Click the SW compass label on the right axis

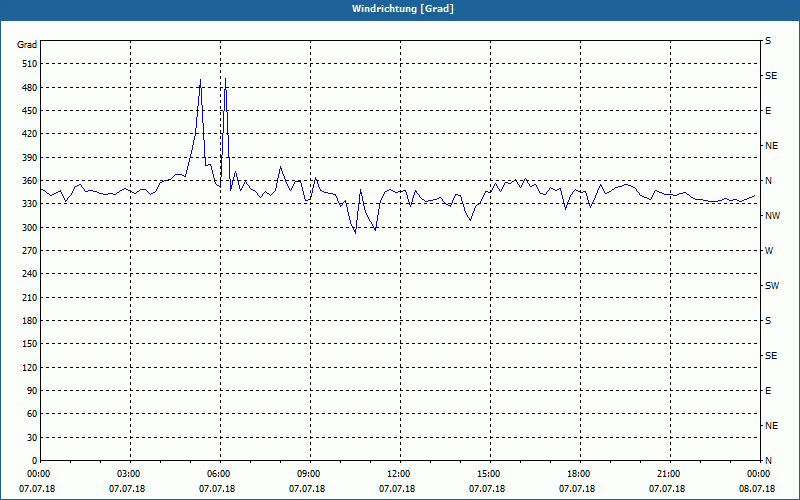click(x=772, y=286)
